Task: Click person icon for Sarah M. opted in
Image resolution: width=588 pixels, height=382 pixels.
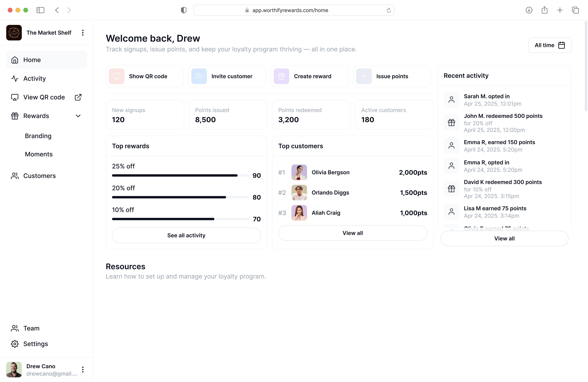Action: pos(451,100)
